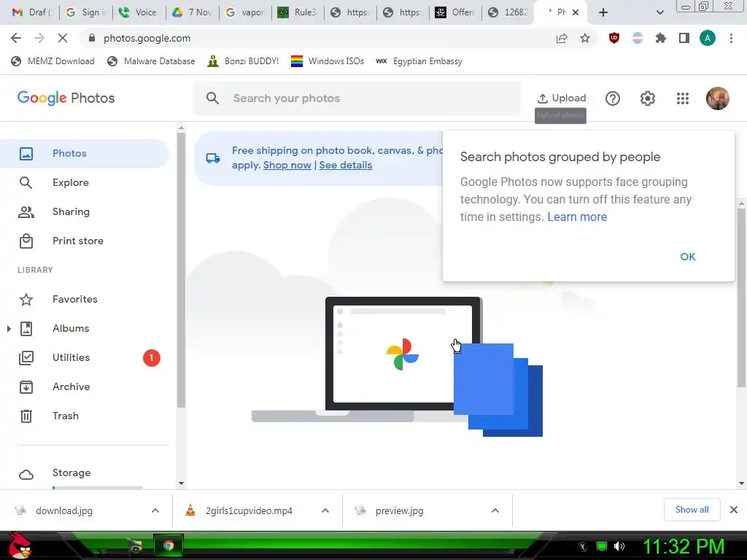
Task: Switch to the Offen tab
Action: pos(455,12)
